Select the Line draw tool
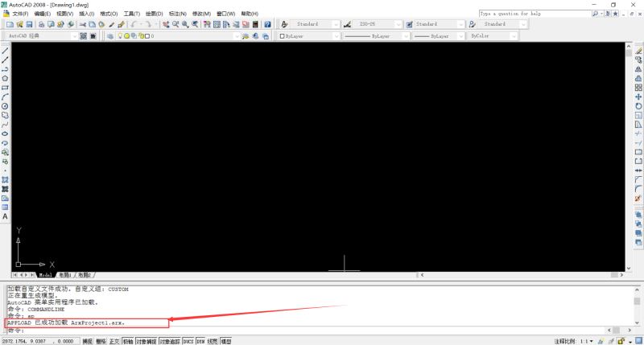 [x=5, y=51]
